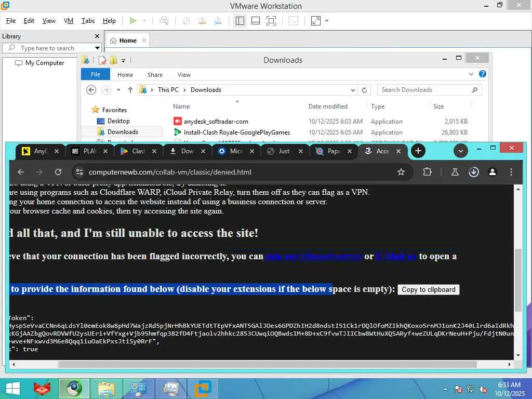Click the Chrome page's horizontal scrollbar right arrow
Screen dimensions: 532x399
pos(509,364)
